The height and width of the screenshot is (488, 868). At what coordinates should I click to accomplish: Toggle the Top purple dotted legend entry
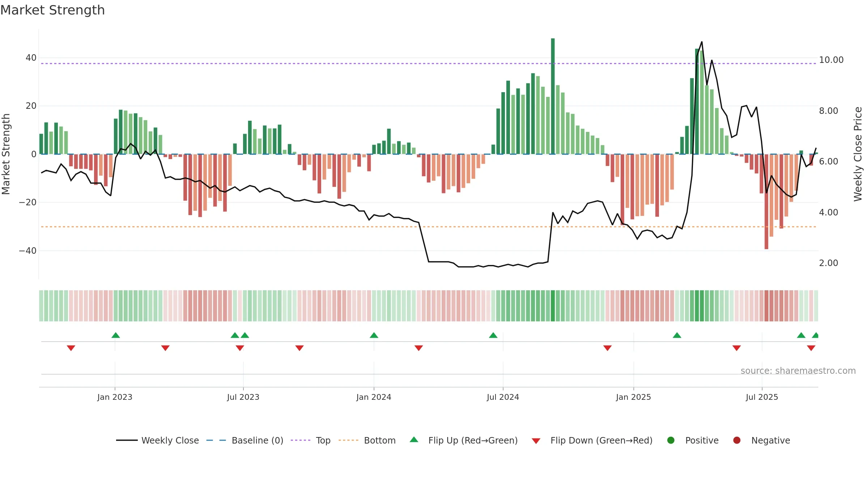(x=311, y=440)
